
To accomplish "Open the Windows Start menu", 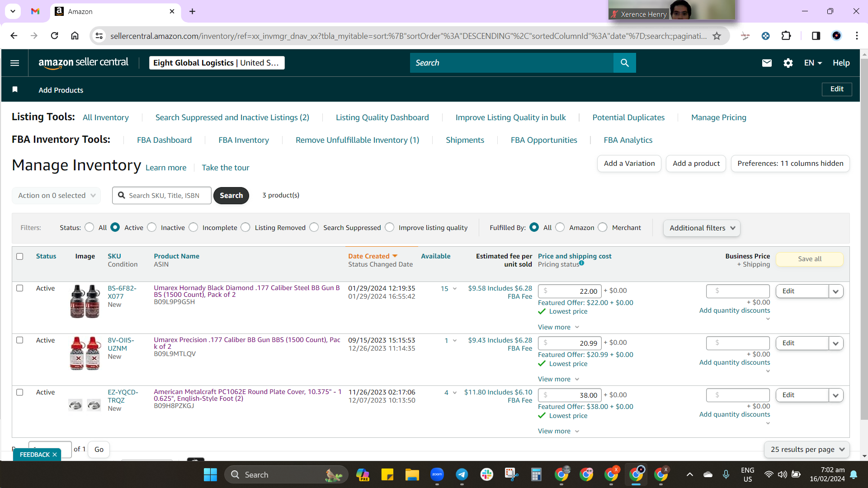I will pyautogui.click(x=210, y=474).
